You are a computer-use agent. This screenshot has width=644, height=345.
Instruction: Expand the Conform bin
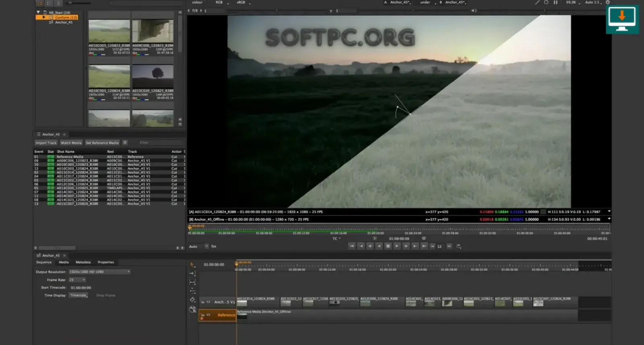pyautogui.click(x=43, y=17)
